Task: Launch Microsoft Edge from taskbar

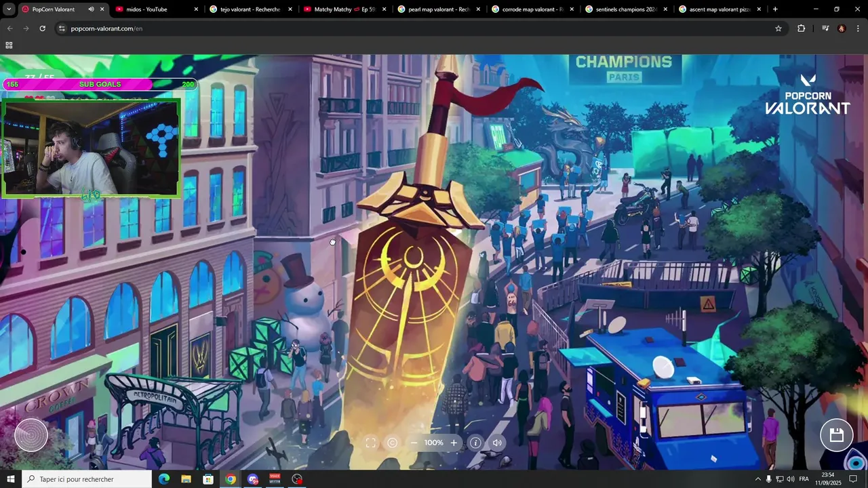Action: tap(164, 479)
